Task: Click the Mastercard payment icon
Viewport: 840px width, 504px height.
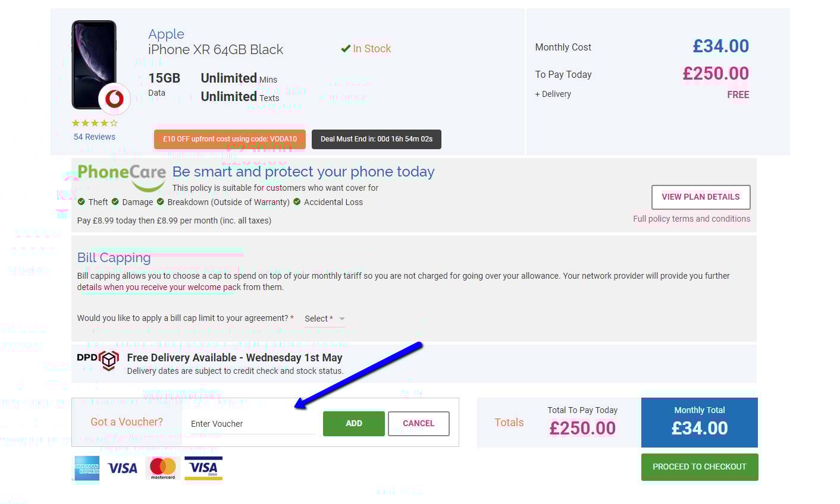Action: pos(162,468)
